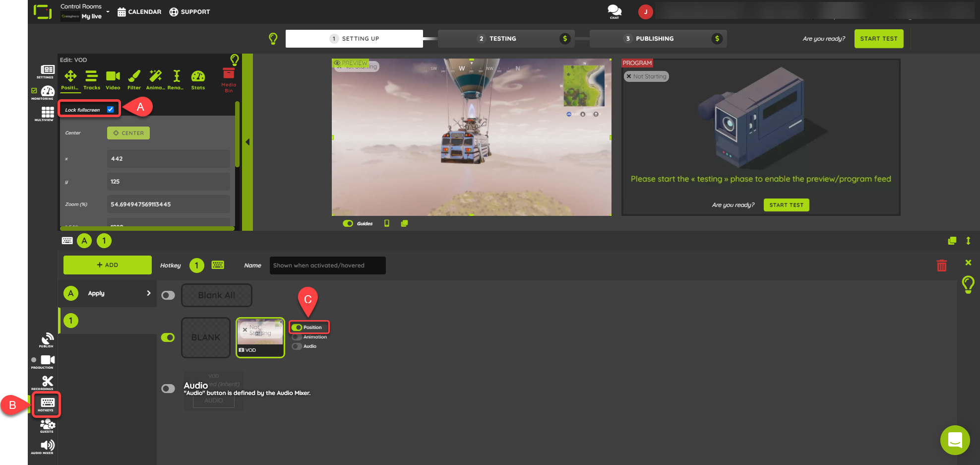Select the Testing step
Image resolution: width=980 pixels, height=465 pixels.
(x=506, y=39)
